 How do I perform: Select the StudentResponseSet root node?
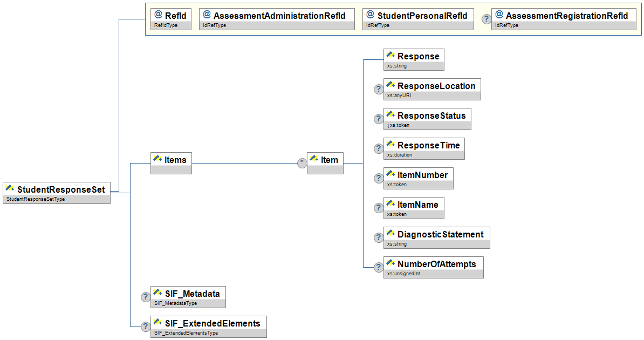click(x=57, y=189)
